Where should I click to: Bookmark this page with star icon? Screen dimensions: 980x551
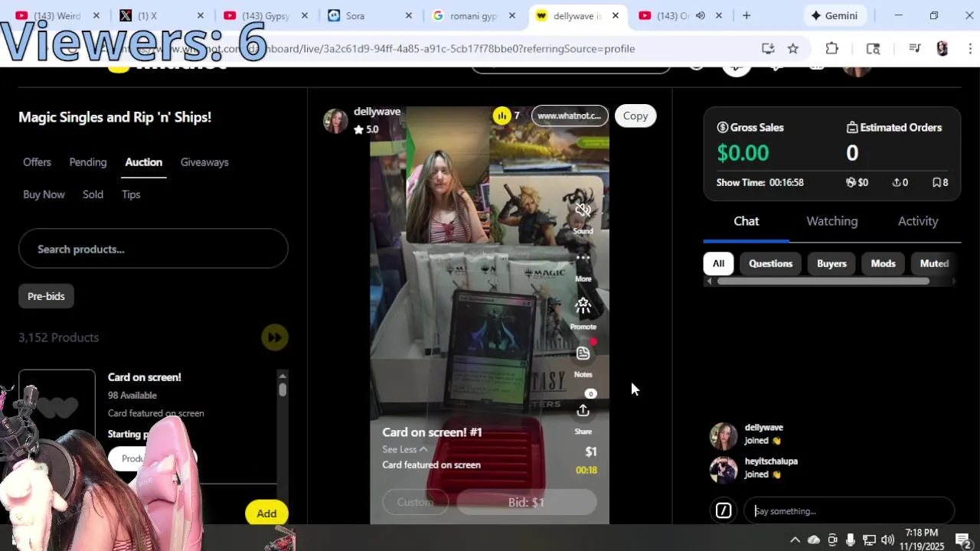point(793,49)
